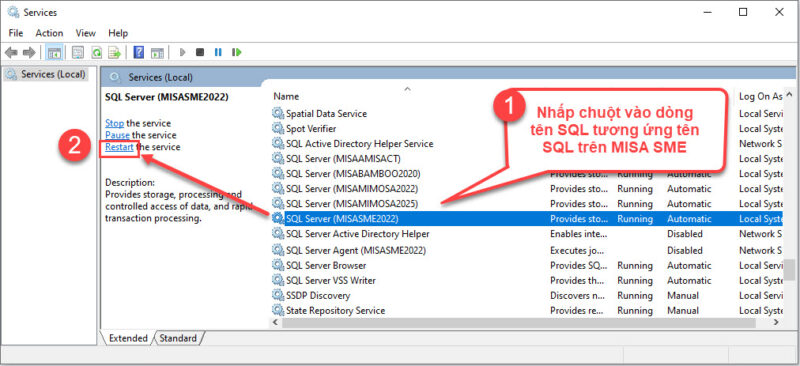This screenshot has width=800, height=366.
Task: Open the Properties toolbar icon
Action: tap(78, 52)
